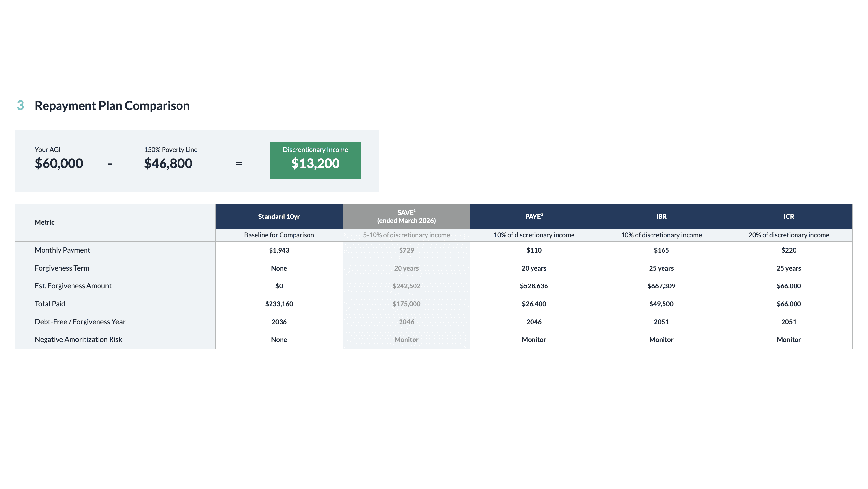This screenshot has width=868, height=489.
Task: Click the $49,500 IBR total paid cell
Action: [661, 304]
